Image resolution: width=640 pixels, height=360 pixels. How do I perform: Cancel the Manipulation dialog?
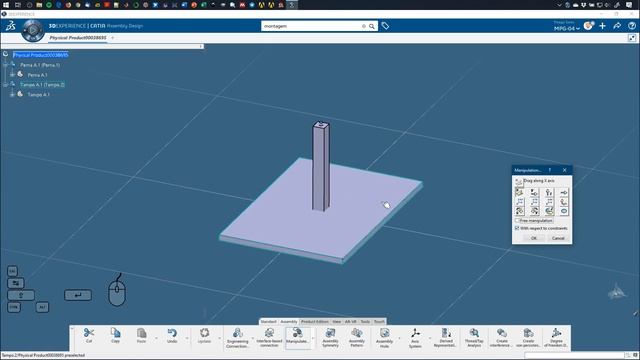(x=558, y=238)
